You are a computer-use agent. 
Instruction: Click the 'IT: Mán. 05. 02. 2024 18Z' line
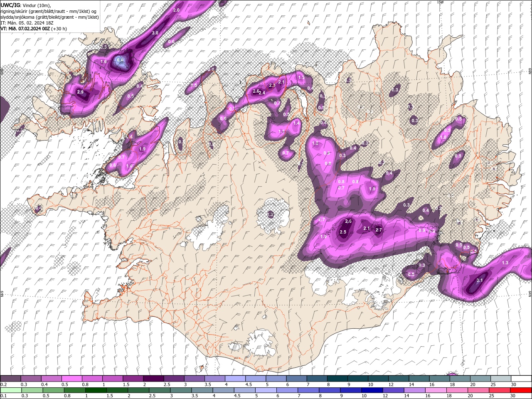(x=27, y=23)
